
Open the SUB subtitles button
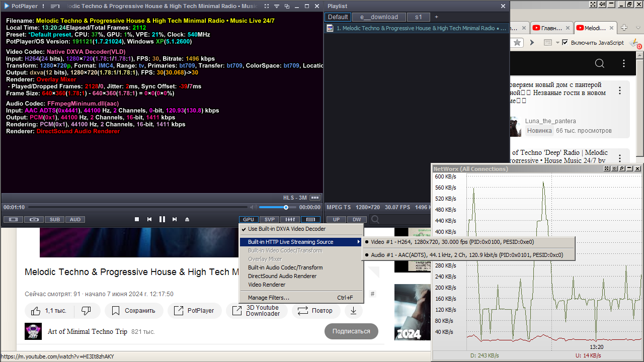pos(54,219)
